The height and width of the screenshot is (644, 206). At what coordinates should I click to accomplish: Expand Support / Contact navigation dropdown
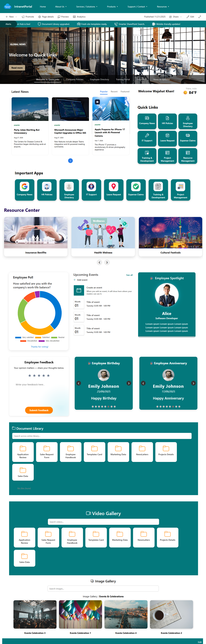click(x=137, y=6)
